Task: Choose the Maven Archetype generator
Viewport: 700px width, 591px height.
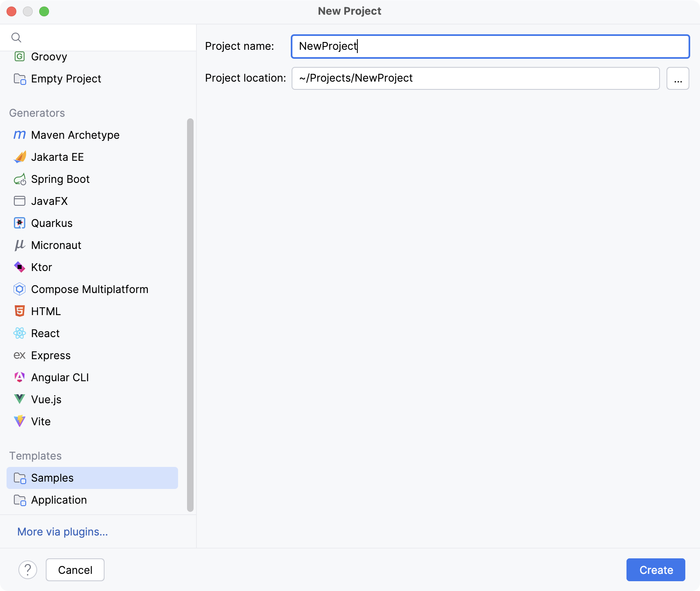Action: [x=75, y=135]
